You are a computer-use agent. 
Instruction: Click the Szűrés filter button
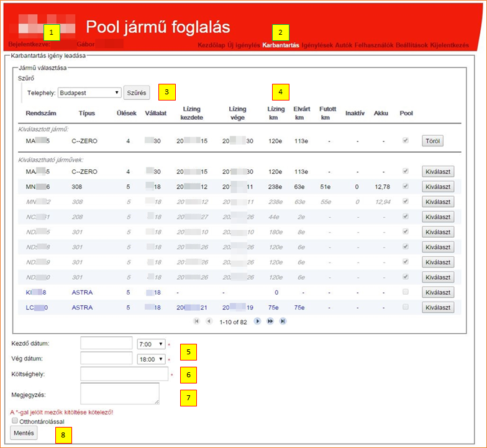(136, 92)
